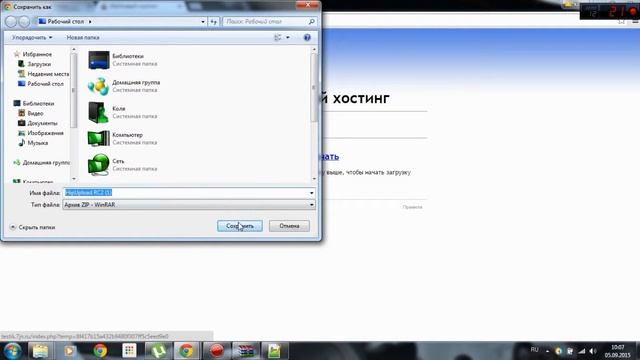
Task: Click the Коля user folder icon
Action: coord(99,112)
